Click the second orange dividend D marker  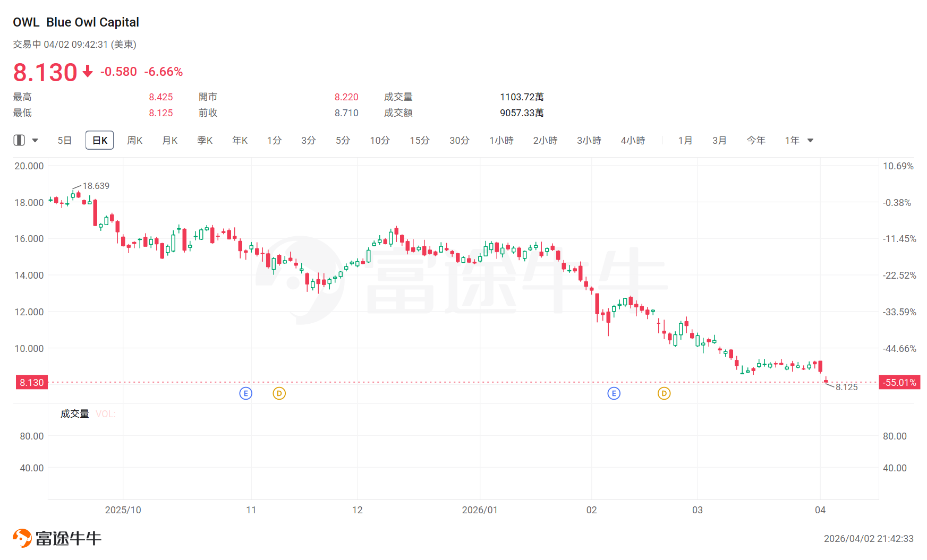pyautogui.click(x=664, y=393)
